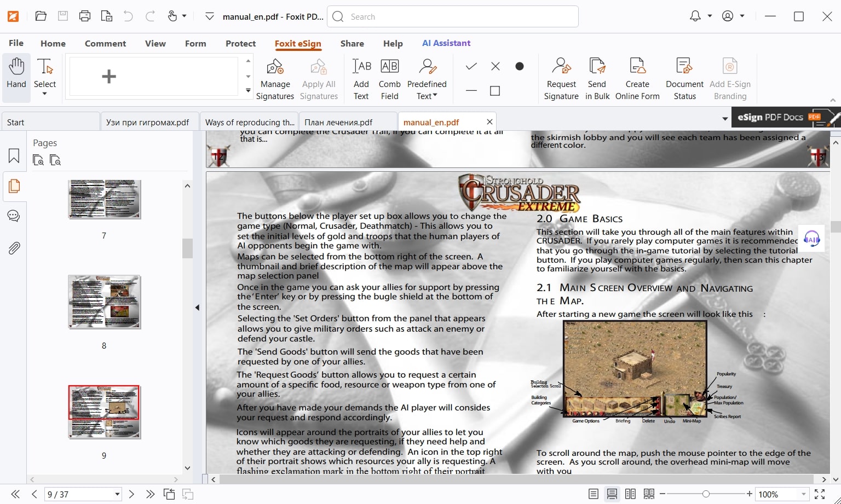Viewport: 841px width, 504px height.
Task: Select page 8 thumbnail
Action: pyautogui.click(x=104, y=302)
